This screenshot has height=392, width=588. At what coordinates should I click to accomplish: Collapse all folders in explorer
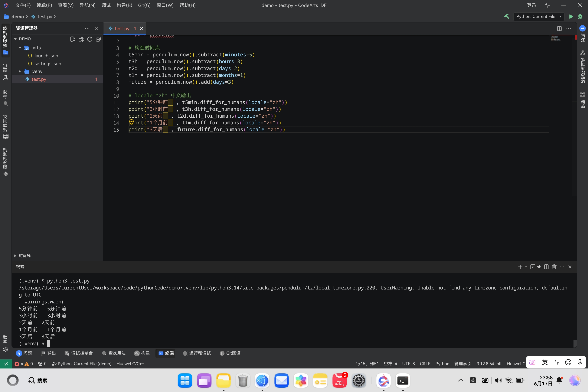click(98, 39)
